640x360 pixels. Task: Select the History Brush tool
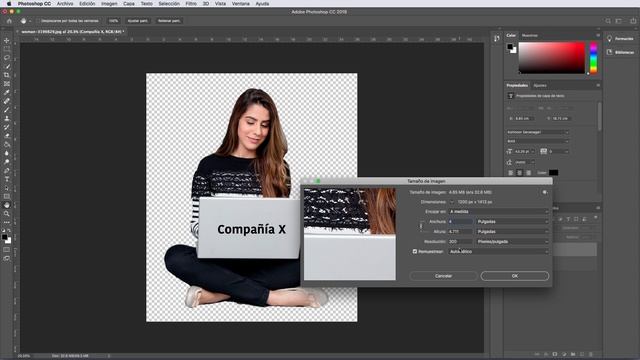(x=7, y=127)
